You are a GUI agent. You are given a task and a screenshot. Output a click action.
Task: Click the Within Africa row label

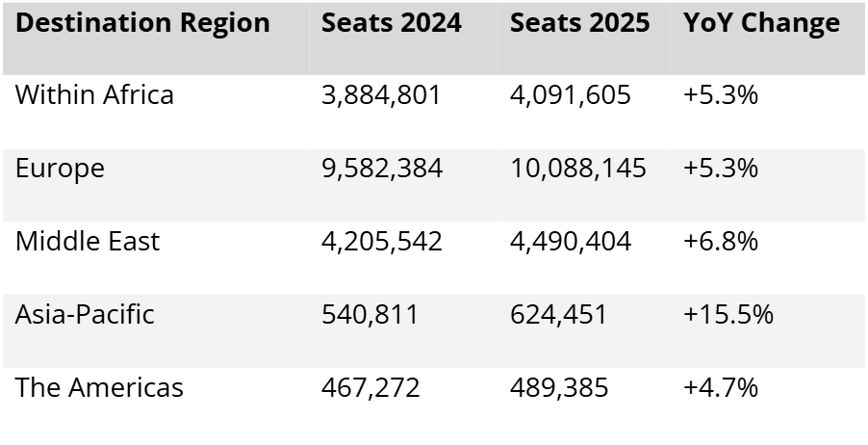point(94,95)
